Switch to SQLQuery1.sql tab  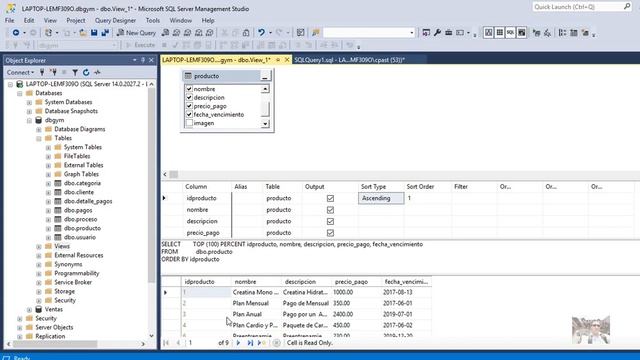[349, 60]
